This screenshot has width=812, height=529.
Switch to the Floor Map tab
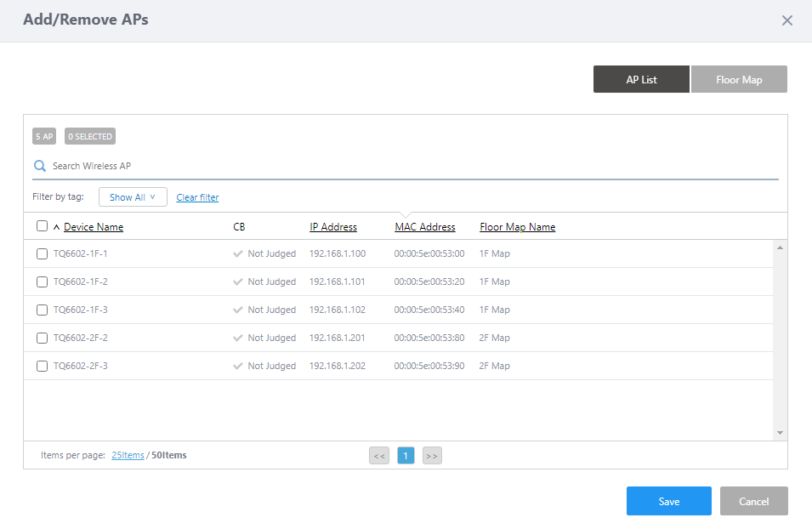coord(739,79)
